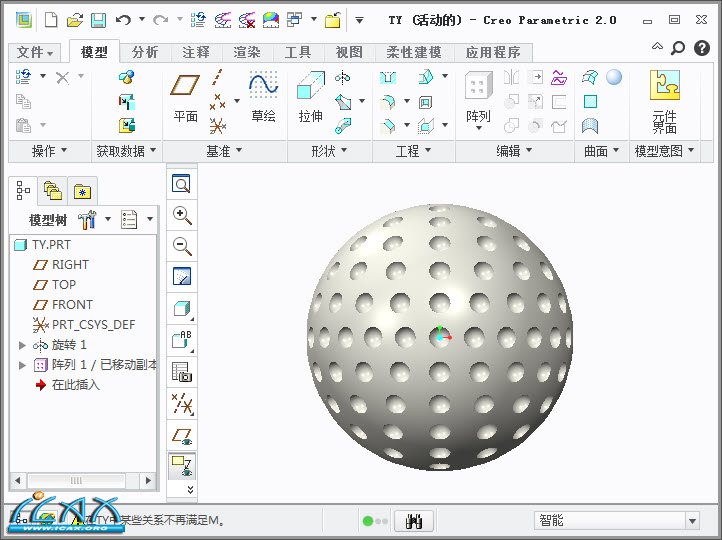The image size is (722, 540).
Task: Click the Pattern (阵列) tool icon
Action: pos(478,98)
